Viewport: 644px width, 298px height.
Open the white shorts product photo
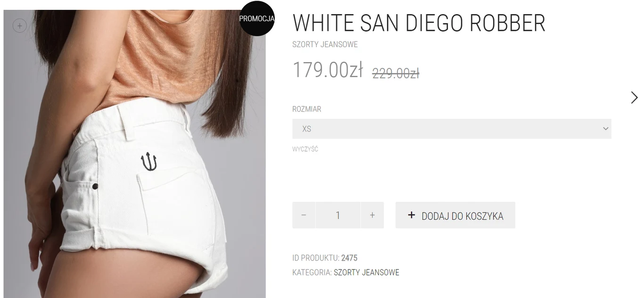coord(135,154)
